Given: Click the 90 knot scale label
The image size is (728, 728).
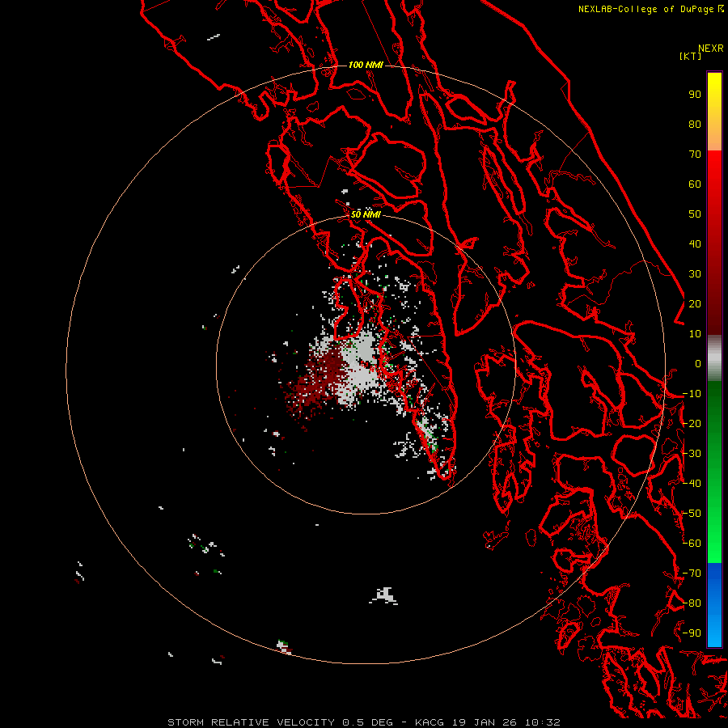Looking at the screenshot, I should point(695,95).
